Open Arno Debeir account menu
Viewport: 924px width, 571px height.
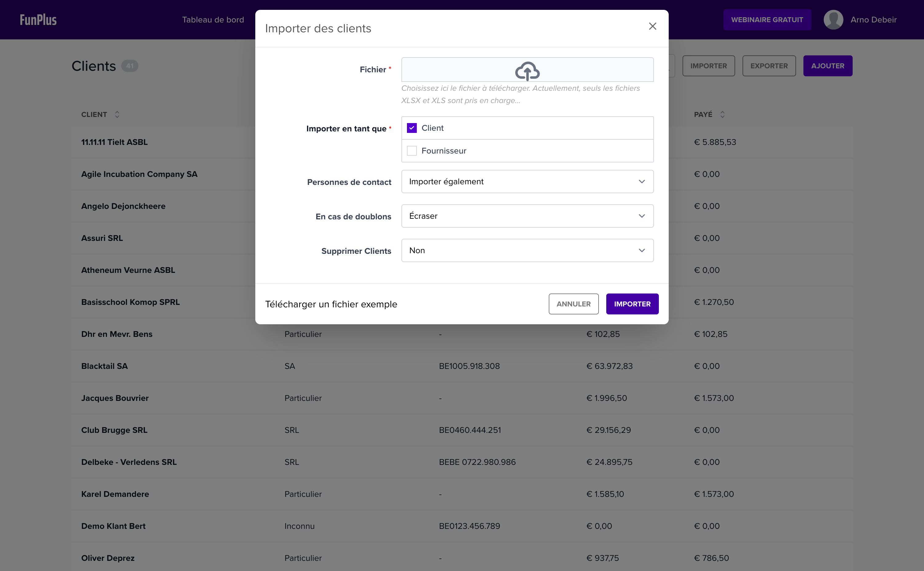click(873, 20)
